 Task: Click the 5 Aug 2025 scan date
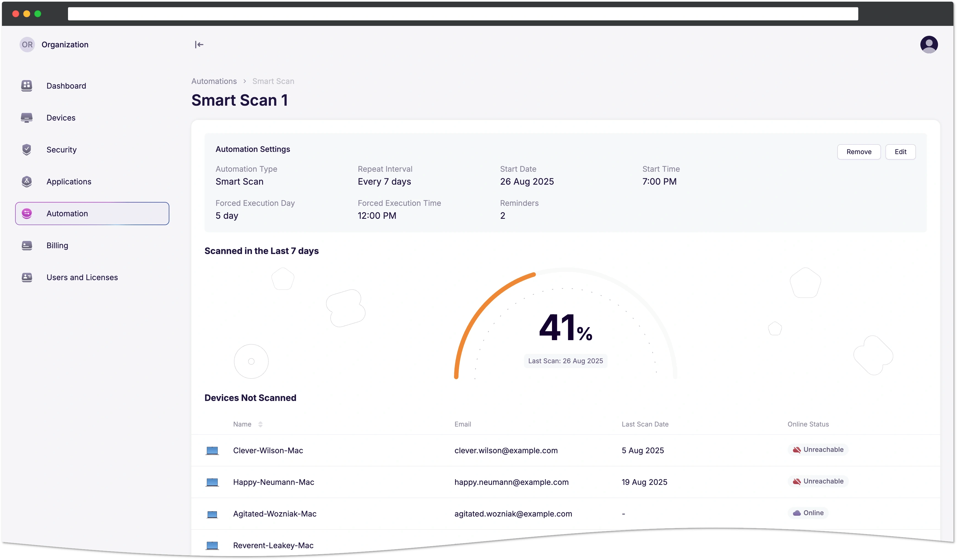point(643,451)
